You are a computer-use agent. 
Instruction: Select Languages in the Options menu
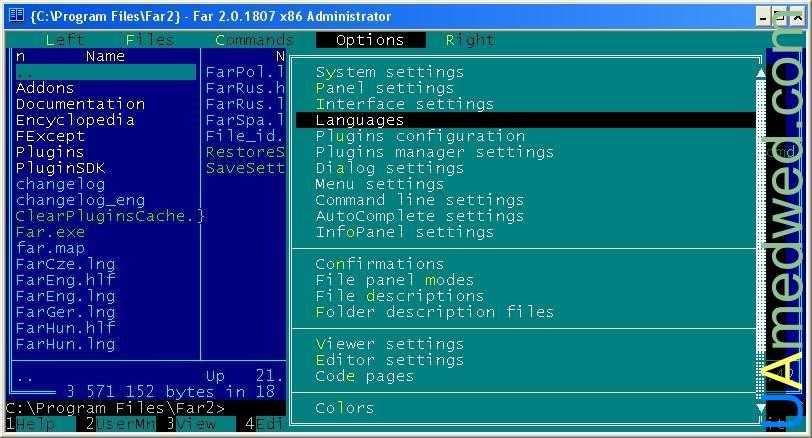[x=360, y=120]
